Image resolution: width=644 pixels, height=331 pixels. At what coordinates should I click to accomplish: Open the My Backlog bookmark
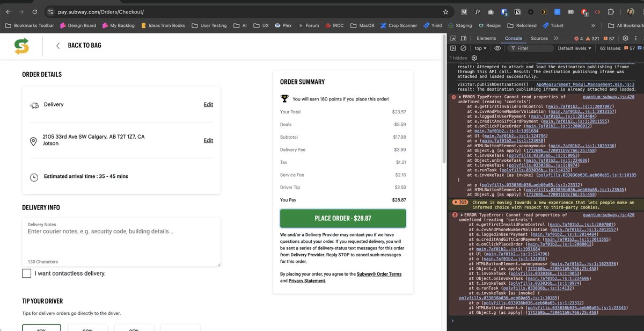(x=118, y=25)
